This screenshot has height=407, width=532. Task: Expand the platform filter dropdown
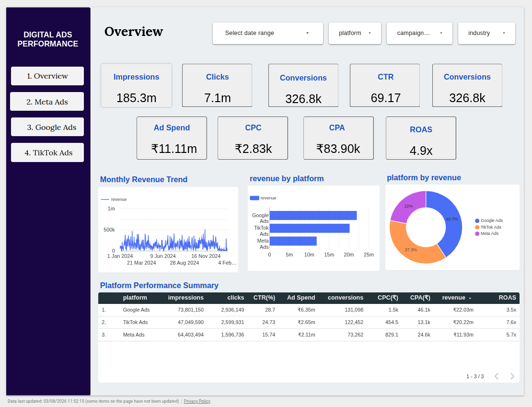point(355,33)
